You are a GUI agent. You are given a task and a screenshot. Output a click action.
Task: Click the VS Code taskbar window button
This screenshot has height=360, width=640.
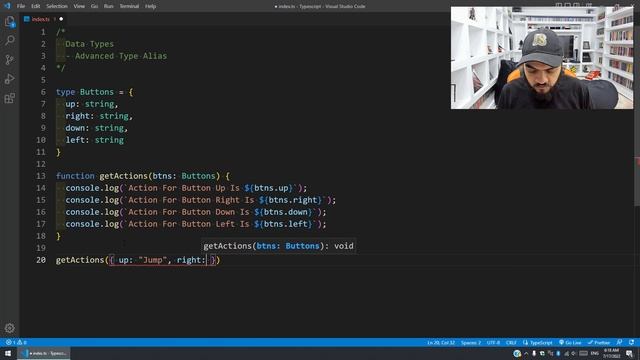(x=44, y=353)
